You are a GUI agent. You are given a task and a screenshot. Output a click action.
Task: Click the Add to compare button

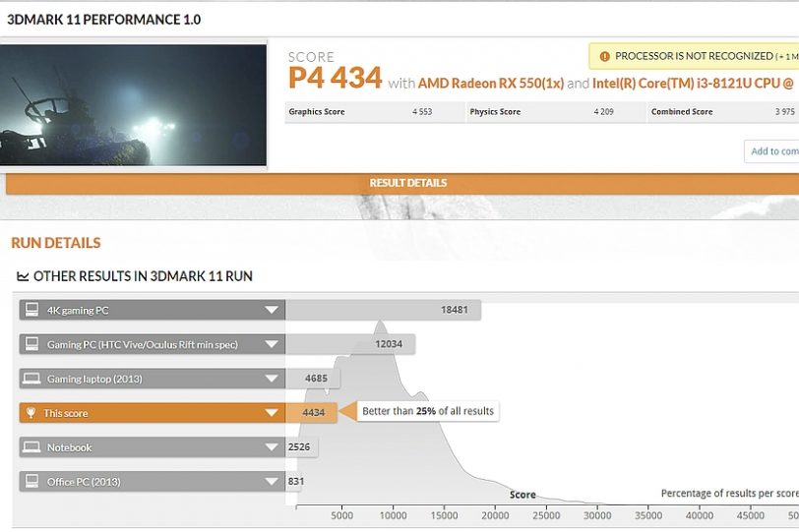pyautogui.click(x=771, y=151)
